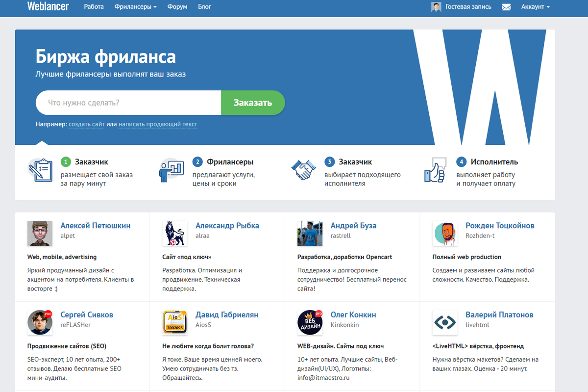Screen dimensions: 588x392
Task: Click the freelancers presentation chart icon
Action: tap(171, 170)
